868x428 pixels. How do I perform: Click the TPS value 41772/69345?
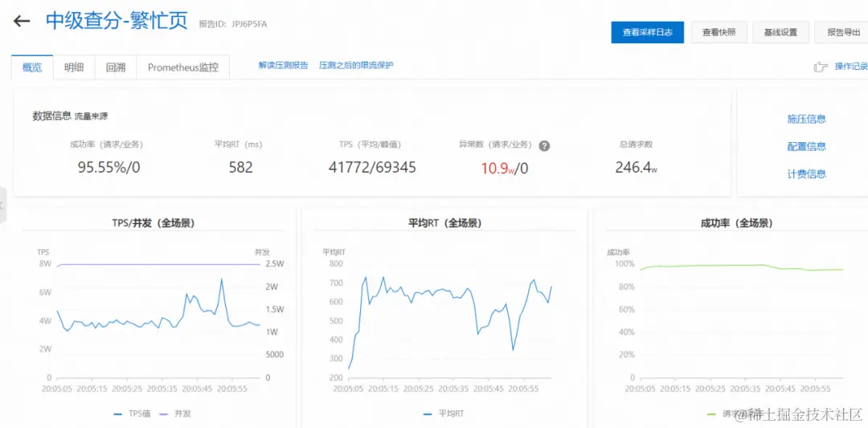(372, 168)
